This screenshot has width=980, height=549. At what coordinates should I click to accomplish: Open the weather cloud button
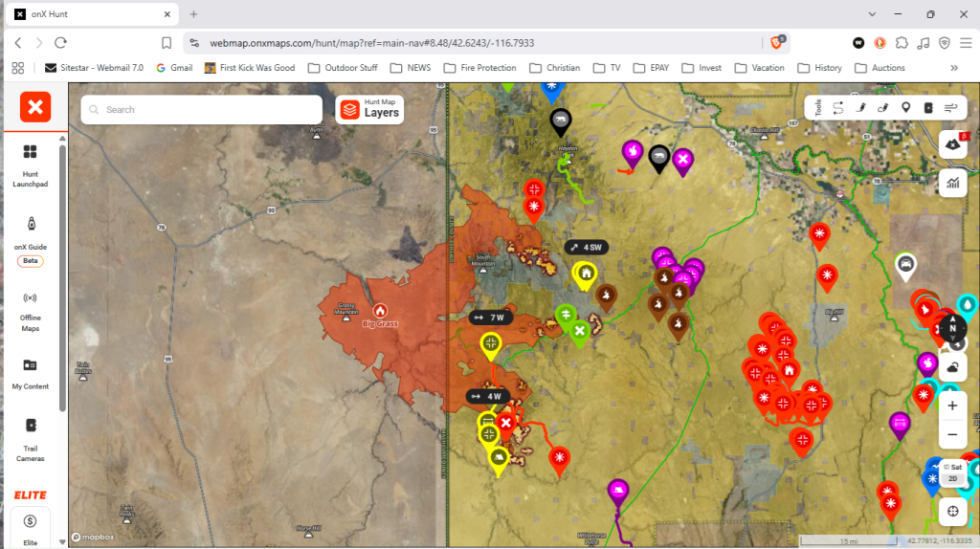pyautogui.click(x=952, y=367)
